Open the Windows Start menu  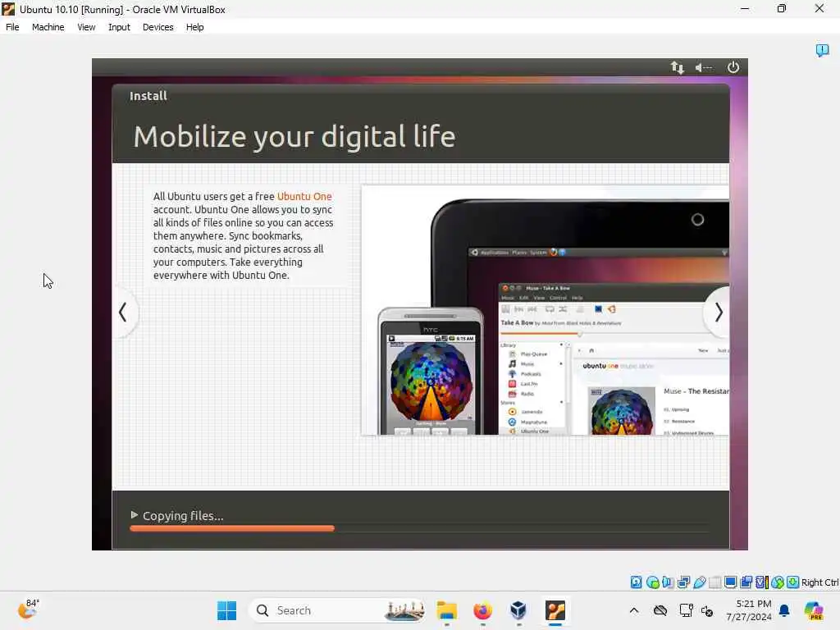226,610
